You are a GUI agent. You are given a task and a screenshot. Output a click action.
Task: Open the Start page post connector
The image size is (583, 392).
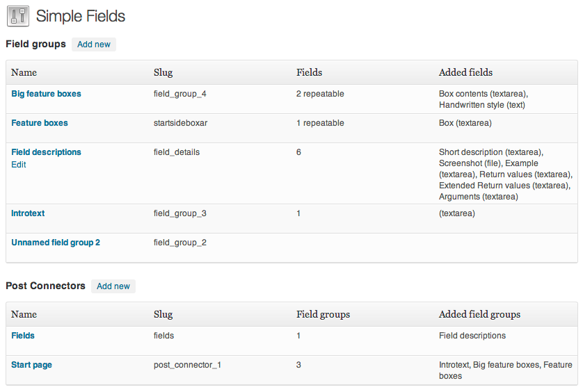[x=31, y=365]
